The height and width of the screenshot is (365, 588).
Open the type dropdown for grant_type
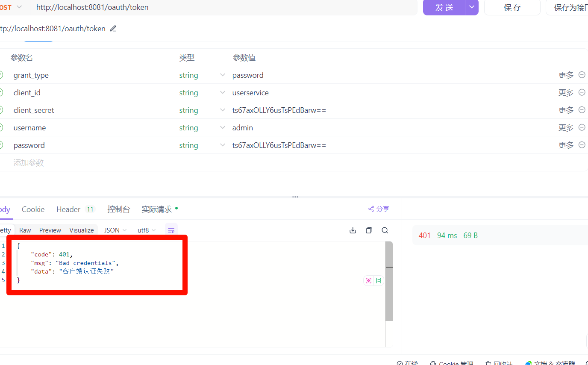tap(222, 75)
